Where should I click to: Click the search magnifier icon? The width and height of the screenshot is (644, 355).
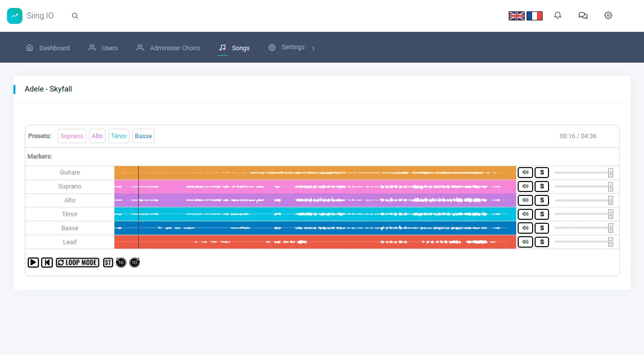75,16
